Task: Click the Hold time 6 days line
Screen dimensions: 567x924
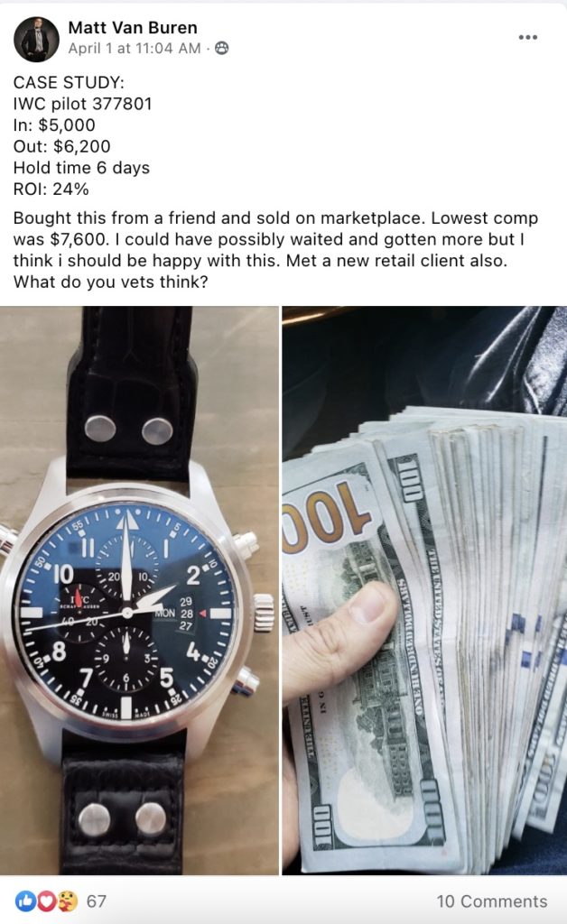Action: [81, 168]
